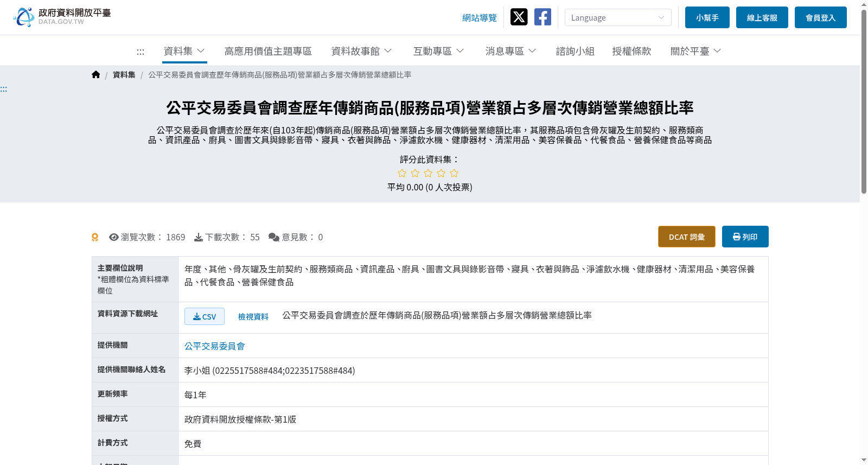
Task: Click the 資料集 breadcrumb link
Action: (x=124, y=75)
